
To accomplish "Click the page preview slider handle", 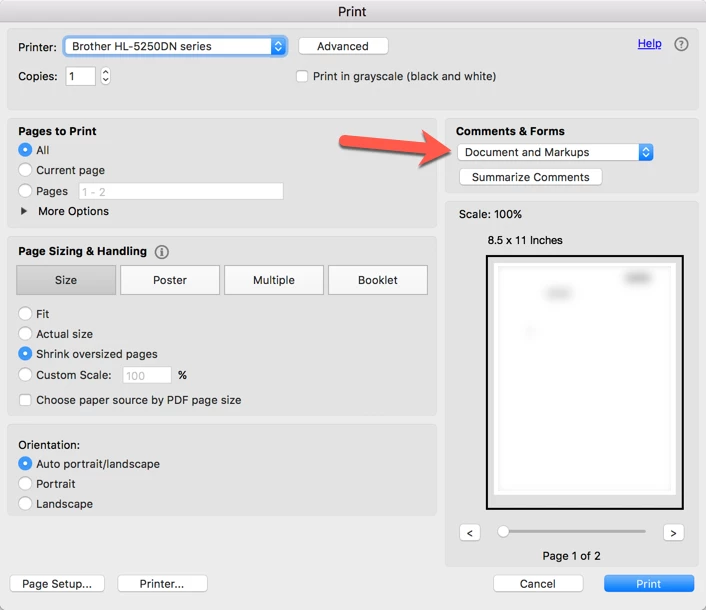I will (x=503, y=532).
